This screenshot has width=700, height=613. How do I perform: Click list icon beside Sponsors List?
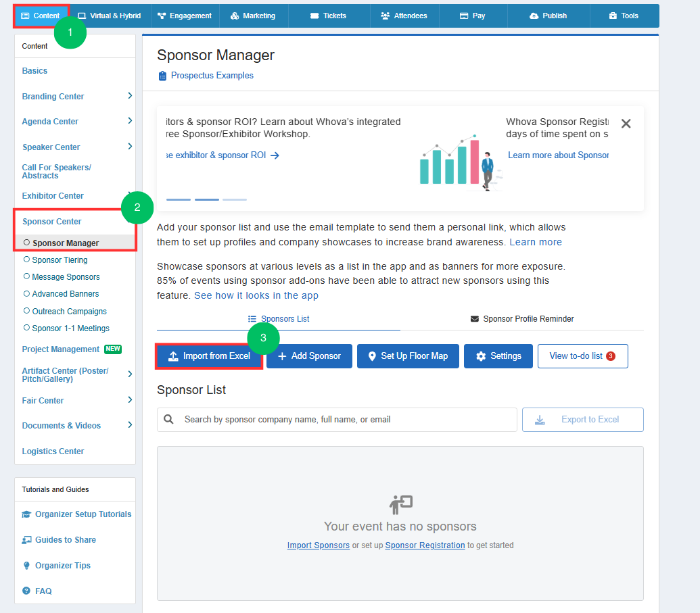tap(252, 319)
